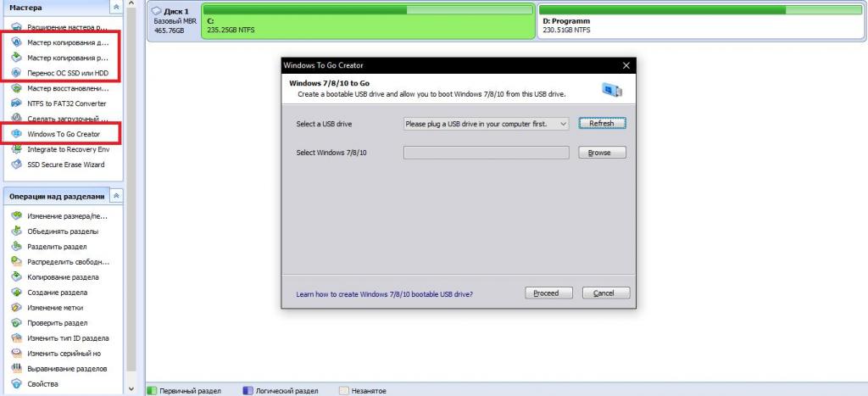Run Проверить раздел via its icon
Screen dimensions: 868x396
[x=17, y=323]
